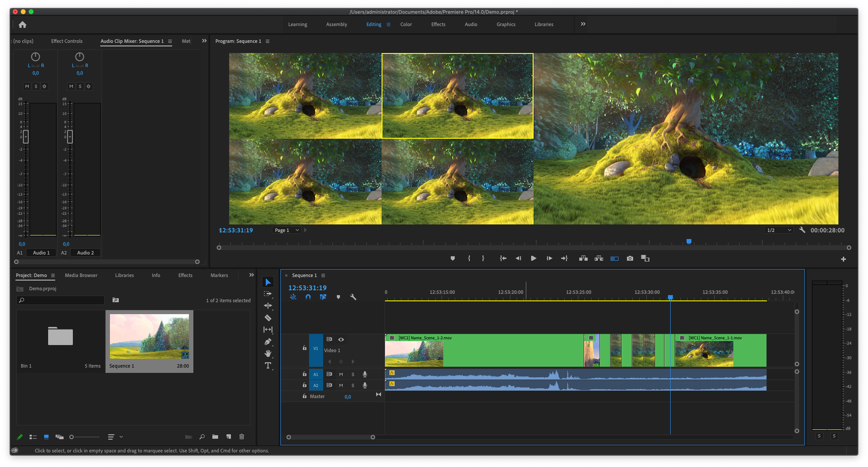Click Find magnifier in Project panel
The width and height of the screenshot is (868, 467).
(202, 437)
